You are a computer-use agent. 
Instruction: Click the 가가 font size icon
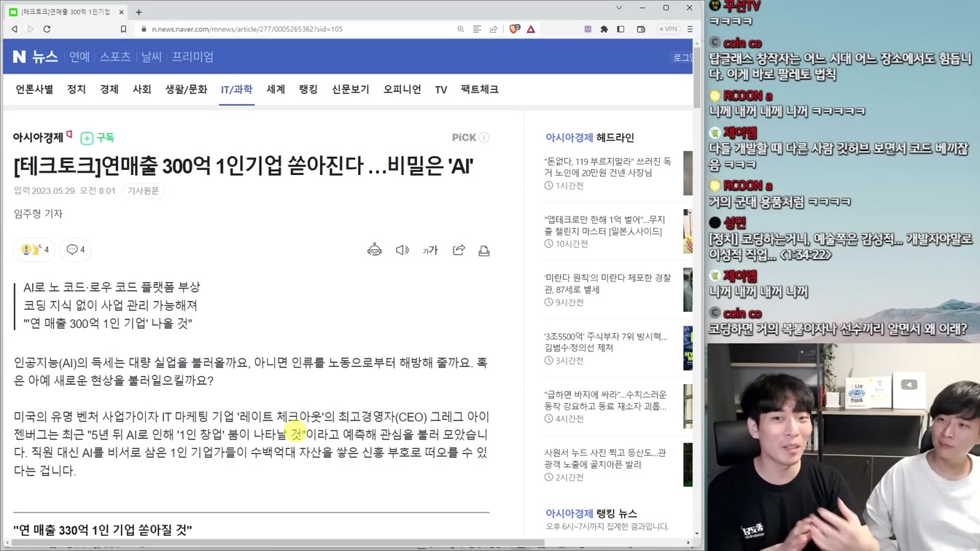point(430,250)
